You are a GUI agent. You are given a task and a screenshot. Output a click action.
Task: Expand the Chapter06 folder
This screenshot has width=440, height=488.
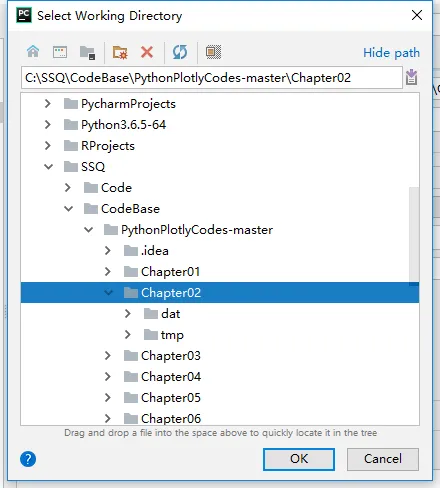click(x=108, y=418)
